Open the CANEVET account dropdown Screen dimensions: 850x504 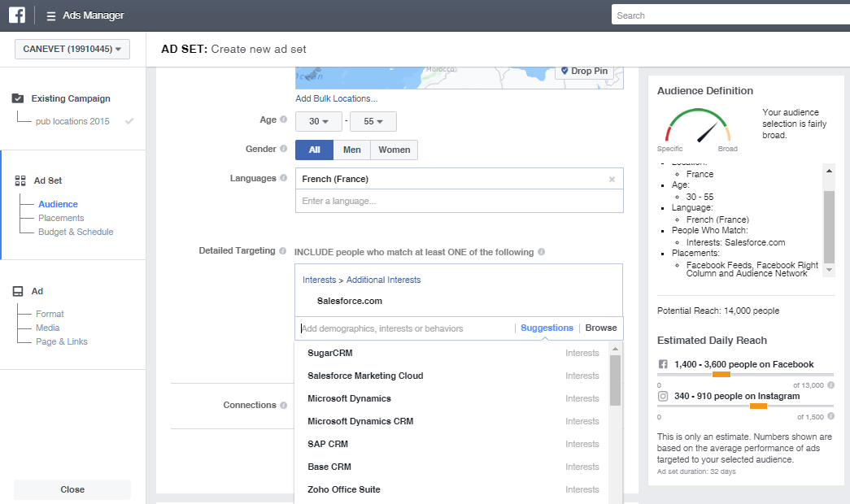pos(72,49)
